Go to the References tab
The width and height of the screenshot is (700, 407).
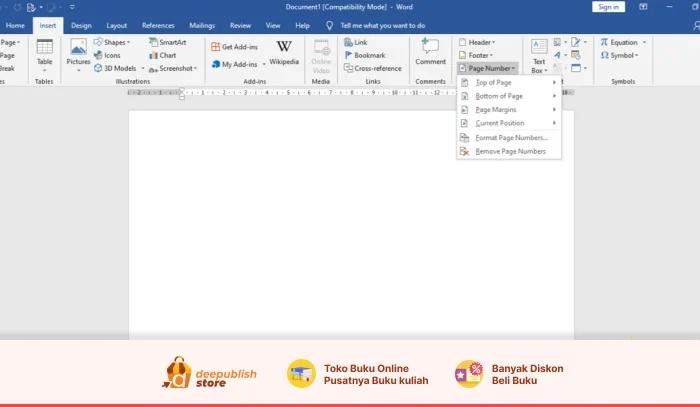[158, 25]
